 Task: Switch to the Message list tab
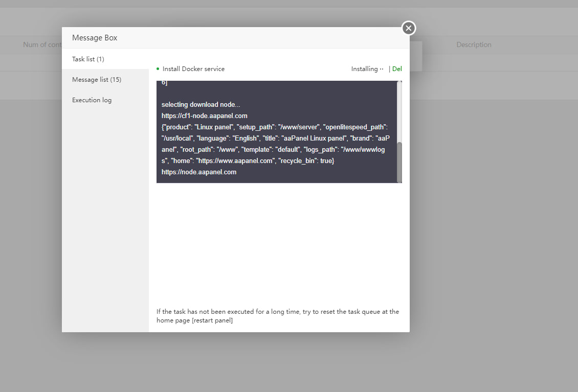pyautogui.click(x=97, y=79)
